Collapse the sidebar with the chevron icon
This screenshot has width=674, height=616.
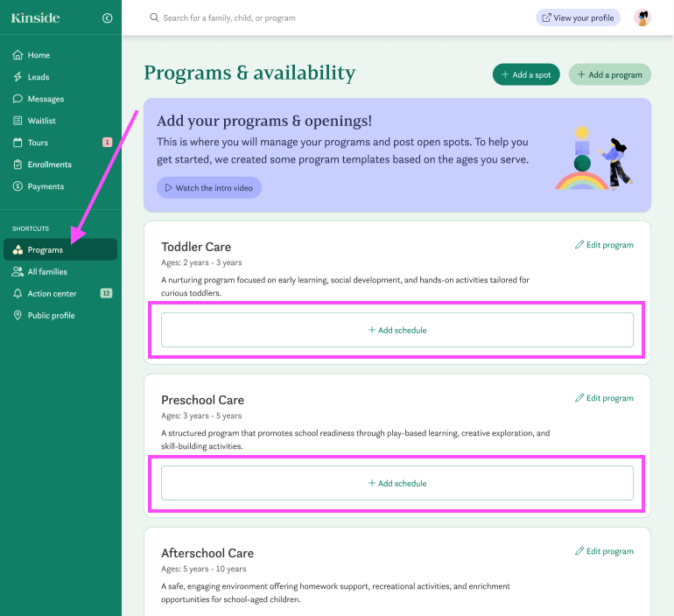[107, 17]
